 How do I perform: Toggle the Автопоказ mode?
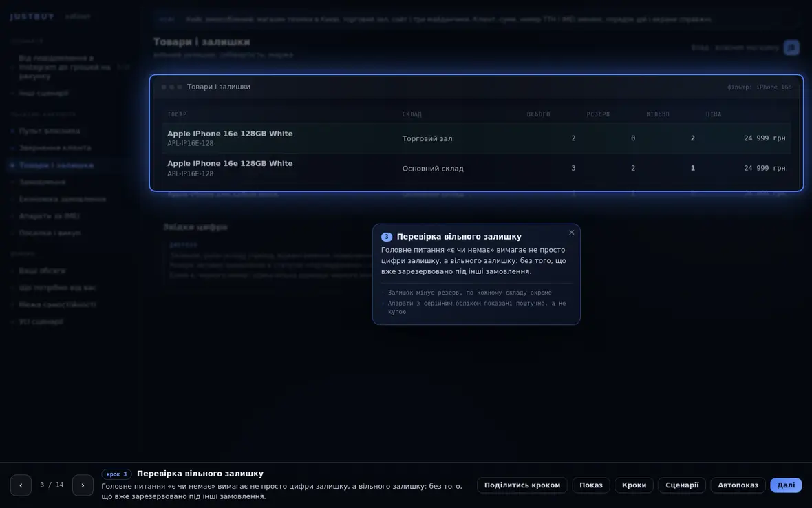[738, 485]
